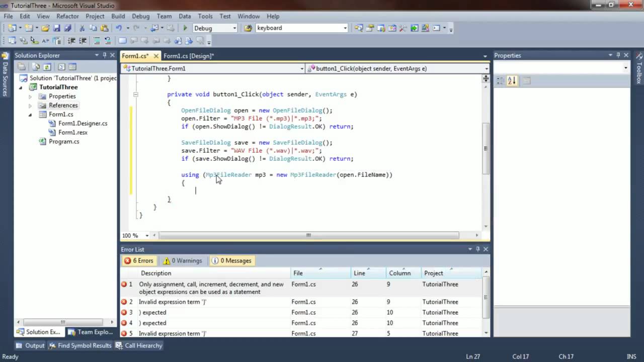
Task: Open the Build menu
Action: click(118, 16)
